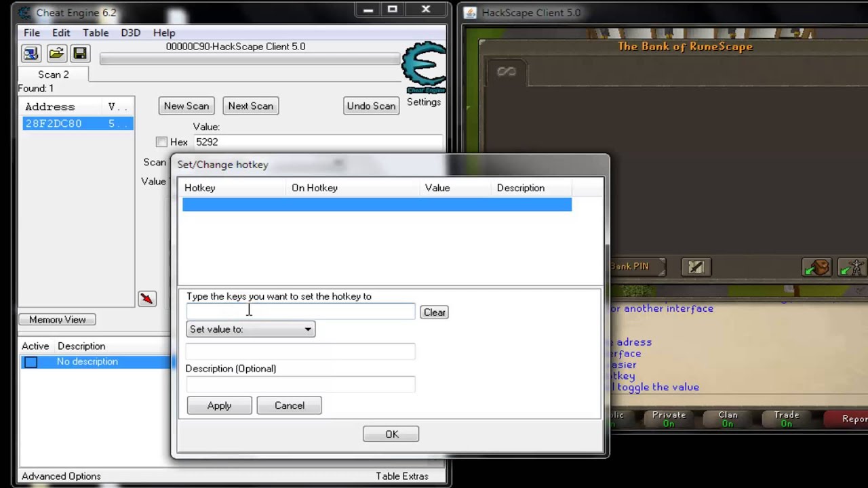Select found address 28F2DC80
Image resolution: width=868 pixels, height=488 pixels.
point(77,123)
